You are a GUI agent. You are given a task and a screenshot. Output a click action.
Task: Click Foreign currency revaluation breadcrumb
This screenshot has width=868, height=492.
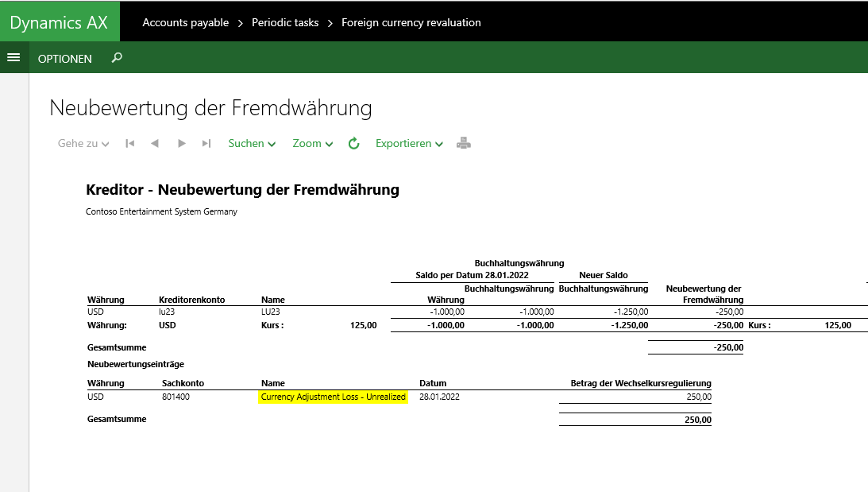[x=411, y=22]
